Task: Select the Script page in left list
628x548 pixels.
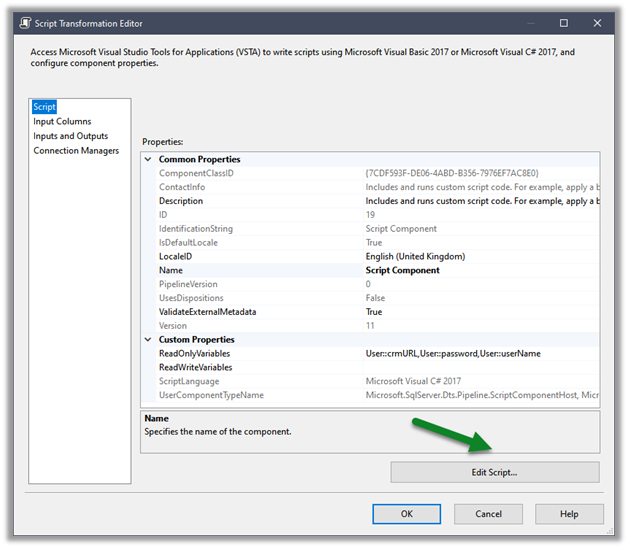Action: (44, 107)
